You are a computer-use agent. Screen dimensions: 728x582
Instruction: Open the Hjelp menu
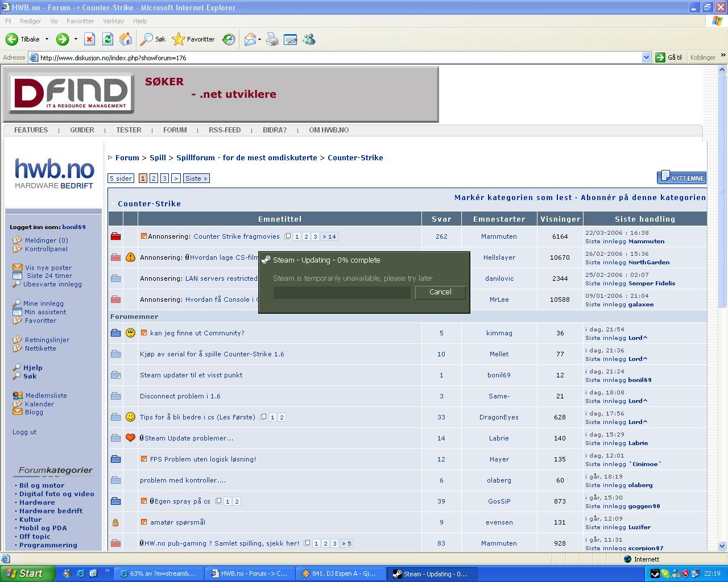tap(140, 21)
